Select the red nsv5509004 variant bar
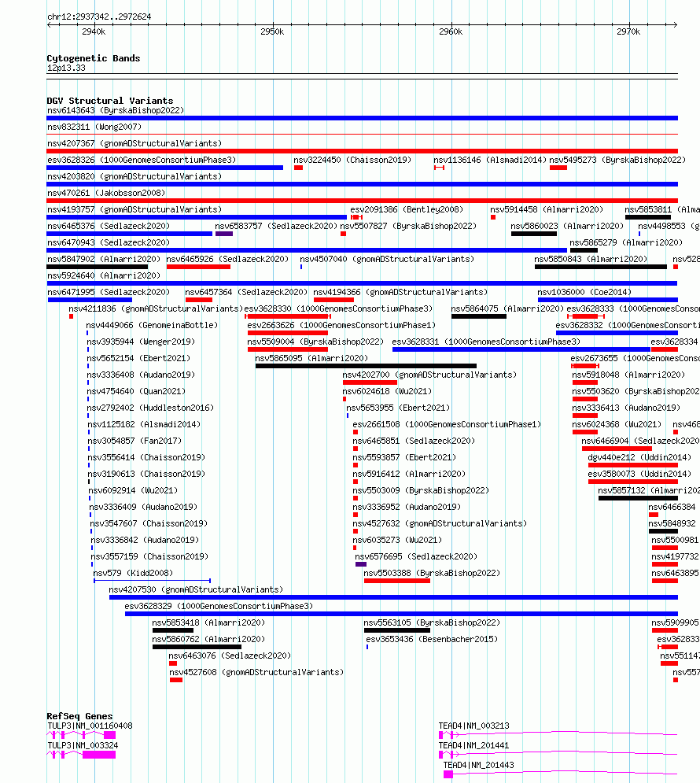This screenshot has height=783, width=700. click(x=288, y=349)
